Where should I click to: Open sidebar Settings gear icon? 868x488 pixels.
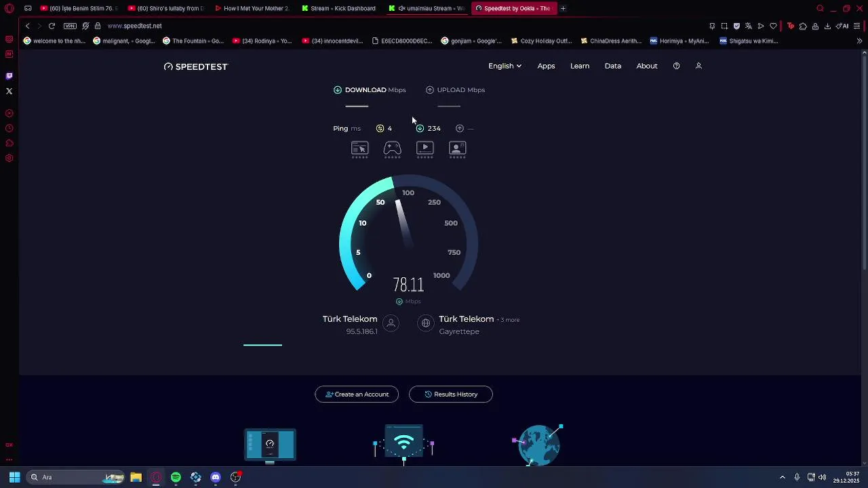click(x=9, y=158)
